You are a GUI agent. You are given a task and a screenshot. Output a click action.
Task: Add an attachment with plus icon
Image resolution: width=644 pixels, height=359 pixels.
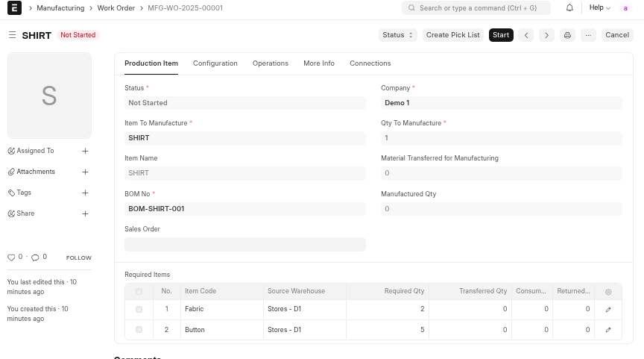85,172
